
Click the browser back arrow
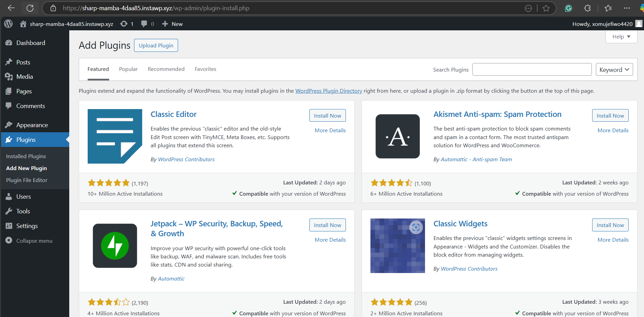coord(11,8)
